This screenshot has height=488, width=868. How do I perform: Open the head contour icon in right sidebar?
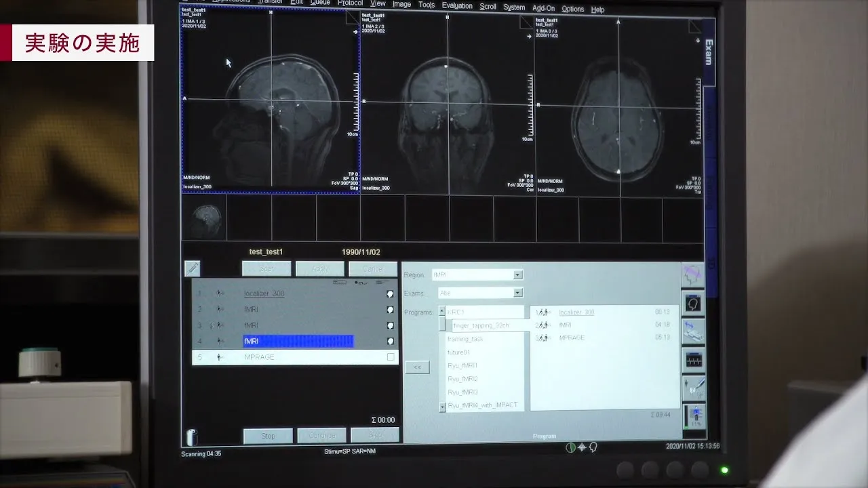(693, 303)
